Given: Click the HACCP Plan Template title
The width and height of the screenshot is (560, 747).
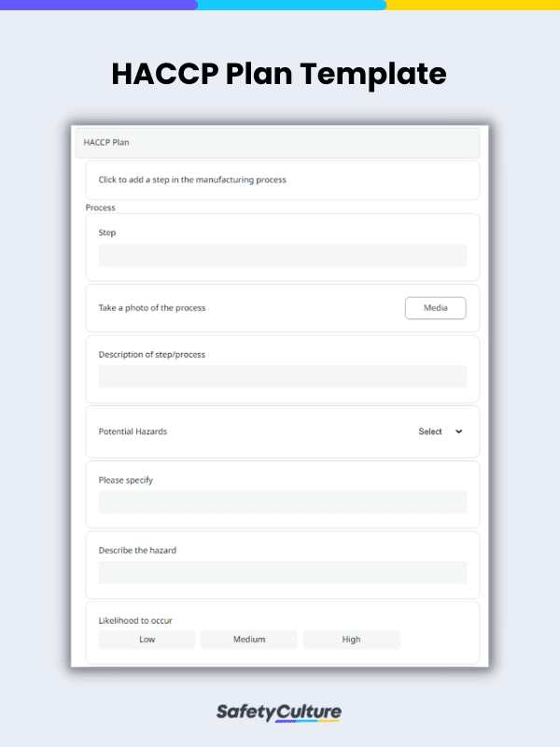Looking at the screenshot, I should coord(279,74).
